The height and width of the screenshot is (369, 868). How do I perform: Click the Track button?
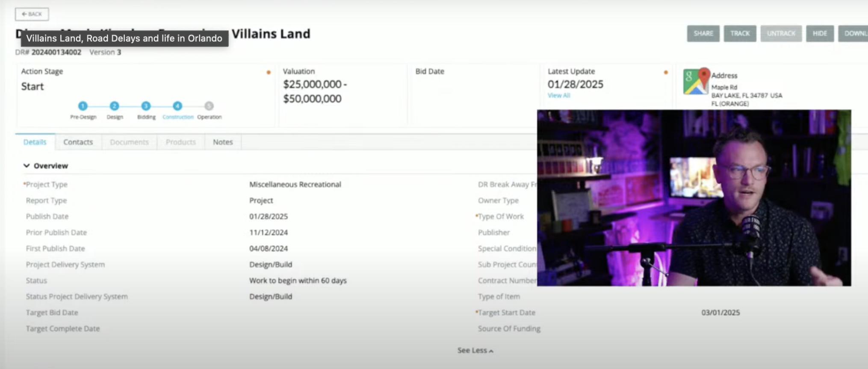coord(740,34)
